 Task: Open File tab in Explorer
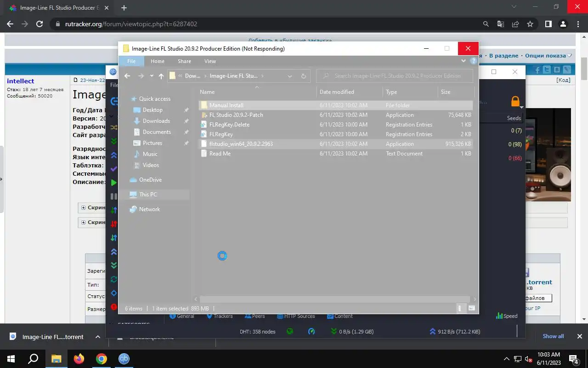131,61
